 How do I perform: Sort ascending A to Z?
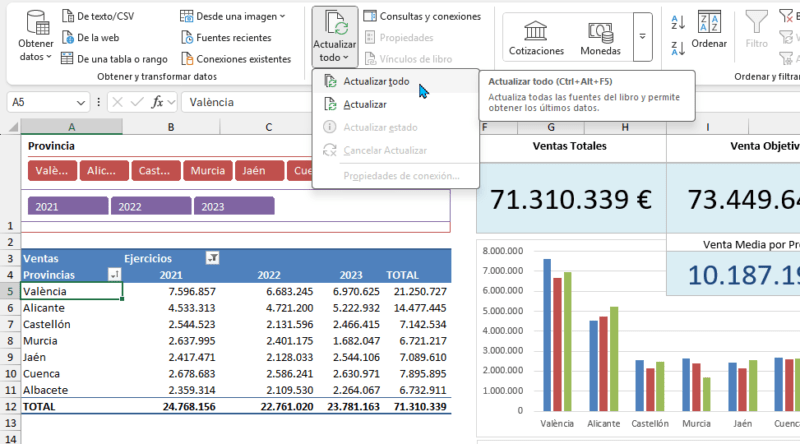[x=678, y=22]
